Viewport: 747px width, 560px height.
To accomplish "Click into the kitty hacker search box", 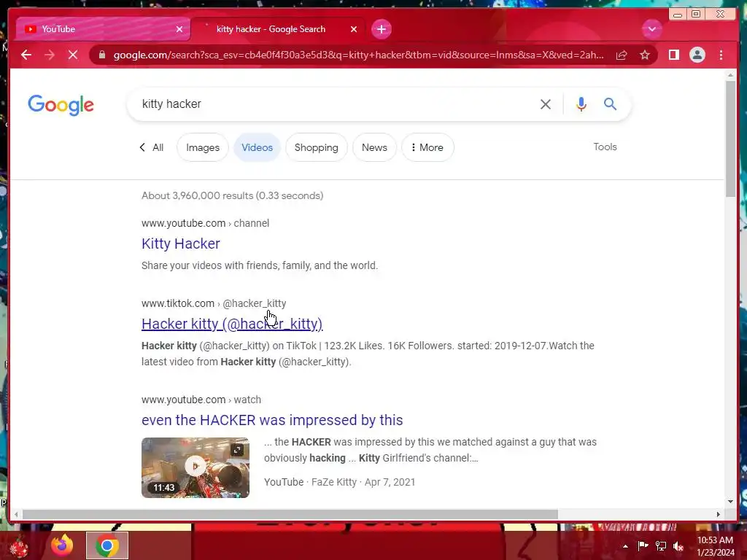I will (333, 104).
